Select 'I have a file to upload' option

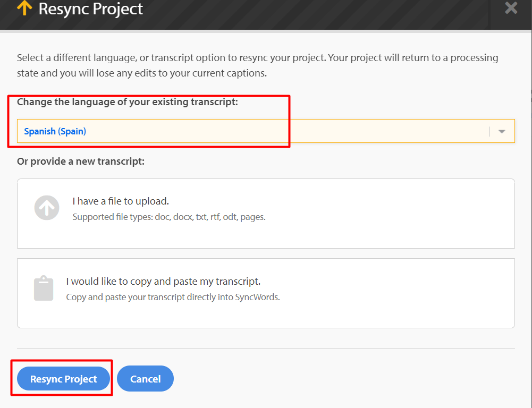click(x=266, y=214)
